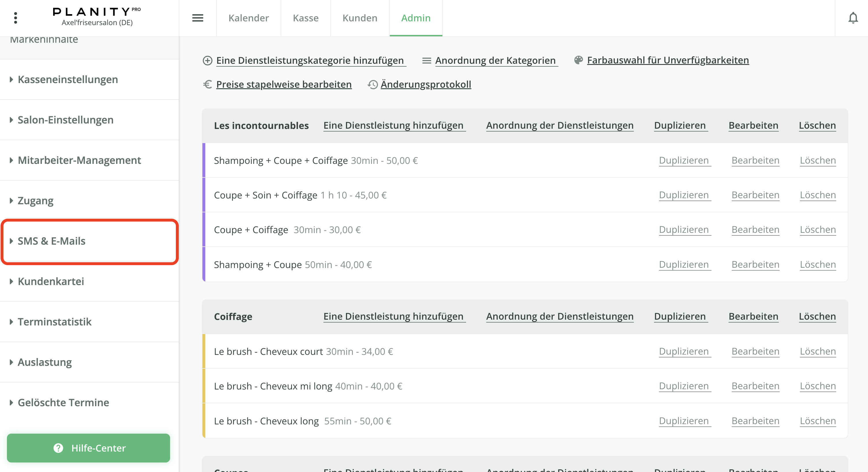Switch to the Kalender tab
868x472 pixels.
(248, 18)
